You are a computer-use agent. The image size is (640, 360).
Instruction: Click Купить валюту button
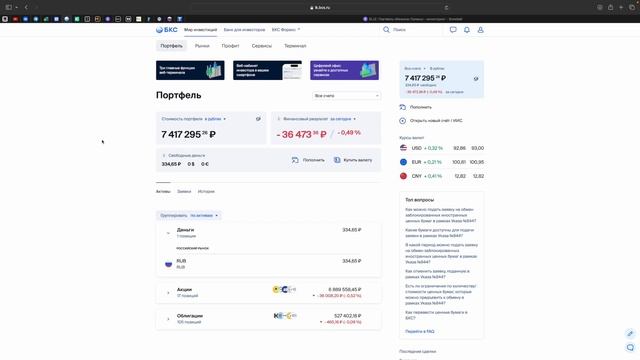(x=353, y=160)
